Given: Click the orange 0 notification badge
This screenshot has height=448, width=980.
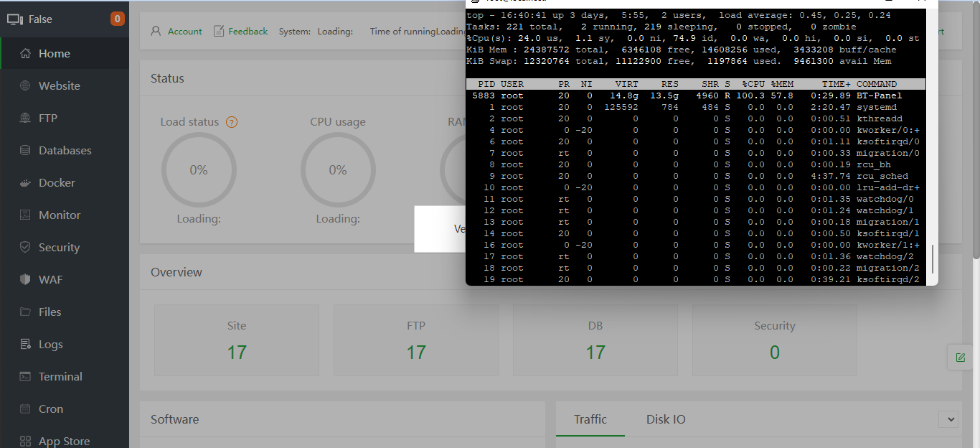Looking at the screenshot, I should 118,19.
